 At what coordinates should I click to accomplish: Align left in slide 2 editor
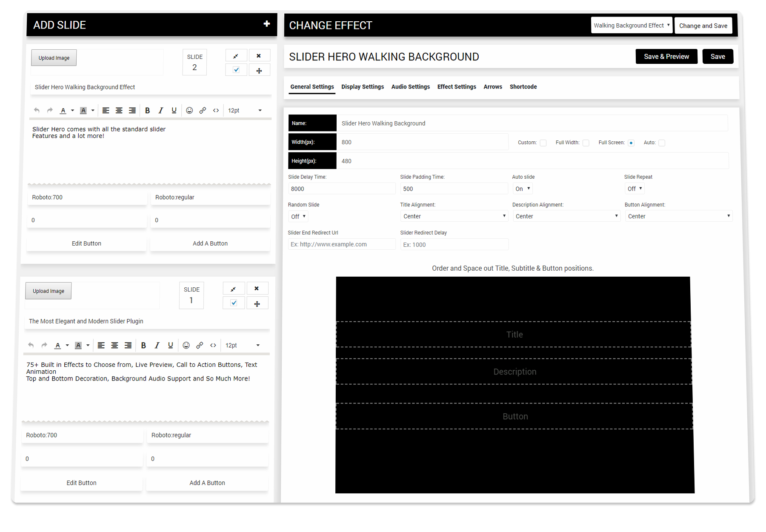(106, 110)
